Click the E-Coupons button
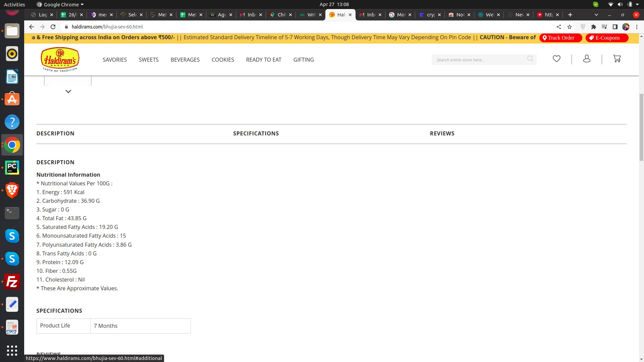Viewport: 644px width, 362px height. 607,38
